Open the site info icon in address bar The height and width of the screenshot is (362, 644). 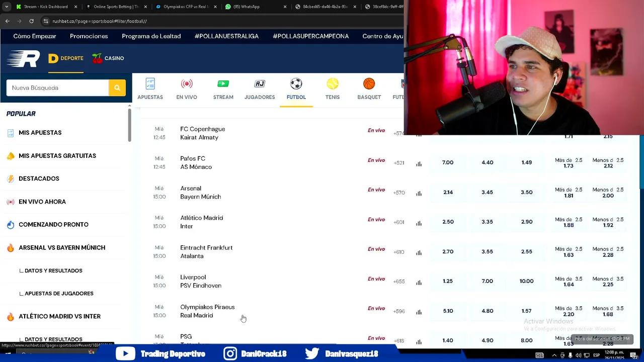click(x=46, y=21)
